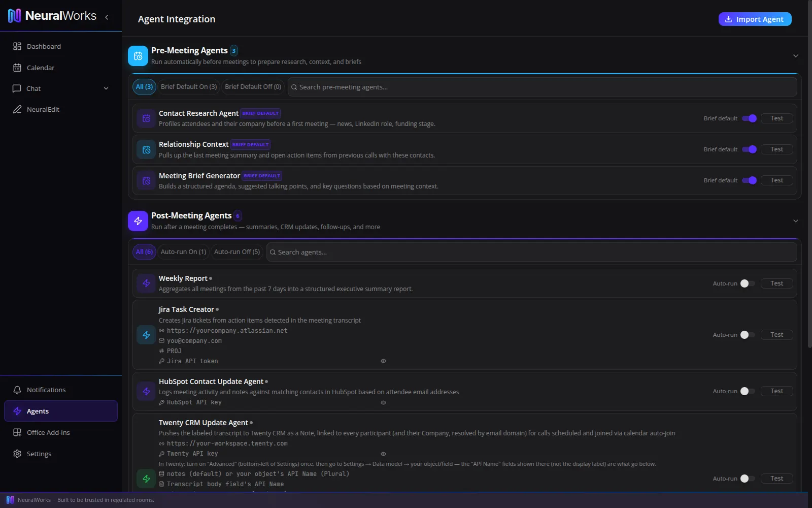Click the Pre-Meeting Agents section icon
The height and width of the screenshot is (508, 812).
pos(138,56)
